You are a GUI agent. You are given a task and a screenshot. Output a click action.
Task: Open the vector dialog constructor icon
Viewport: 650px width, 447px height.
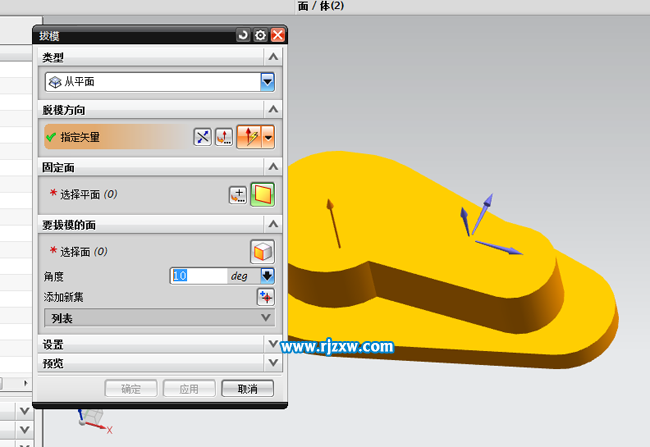[x=224, y=137]
